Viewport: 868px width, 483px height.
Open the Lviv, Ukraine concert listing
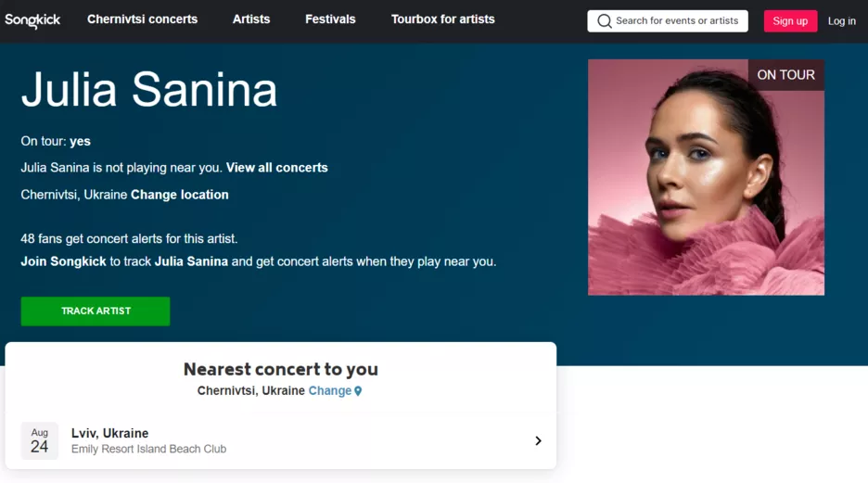pyautogui.click(x=109, y=433)
